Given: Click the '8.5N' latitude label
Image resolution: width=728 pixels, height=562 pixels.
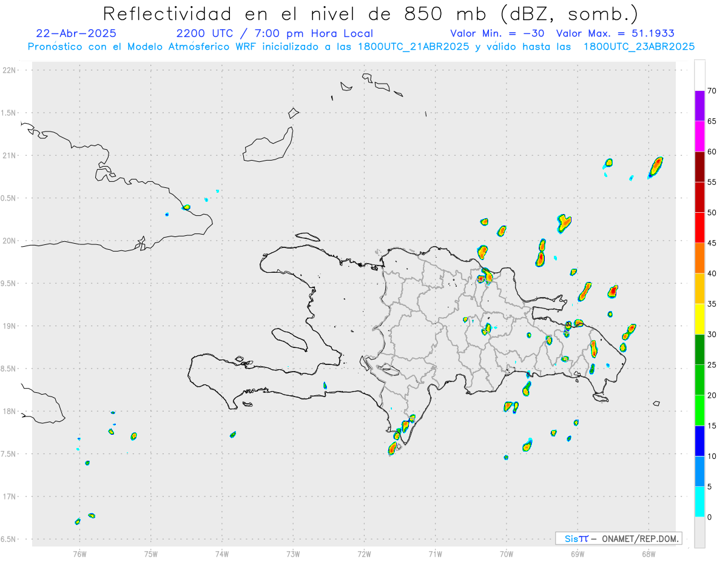Looking at the screenshot, I should pos(9,369).
